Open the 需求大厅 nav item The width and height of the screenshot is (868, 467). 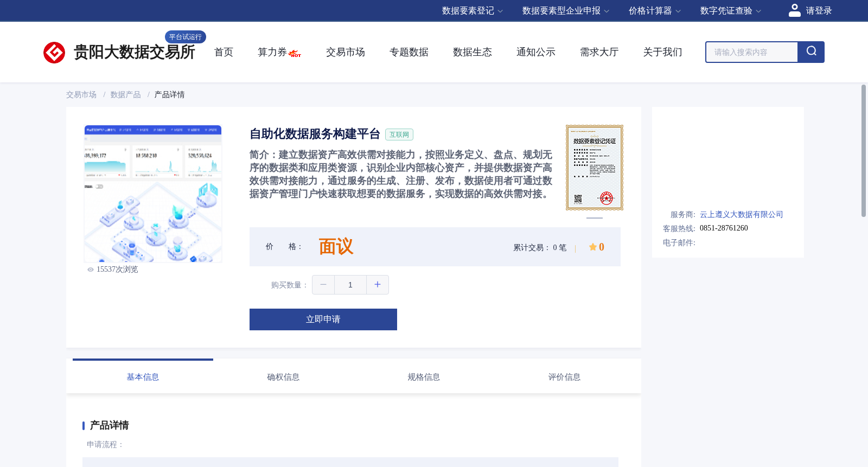click(599, 52)
